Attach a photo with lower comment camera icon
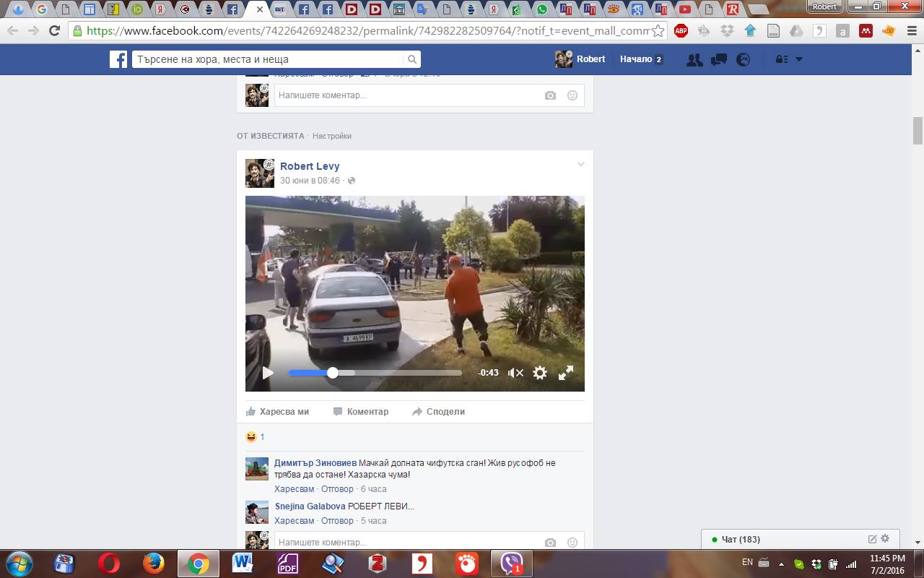Image resolution: width=924 pixels, height=578 pixels. click(550, 543)
